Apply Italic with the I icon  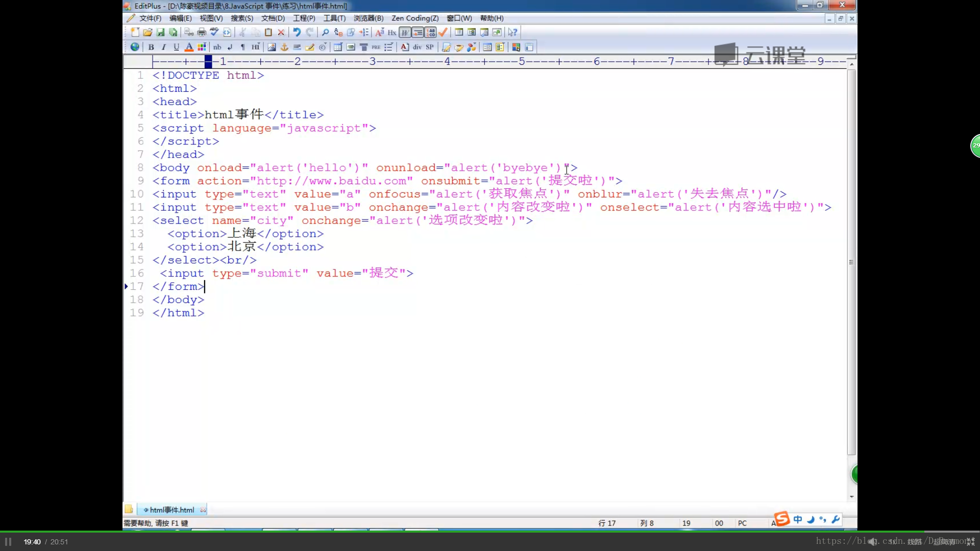164,47
